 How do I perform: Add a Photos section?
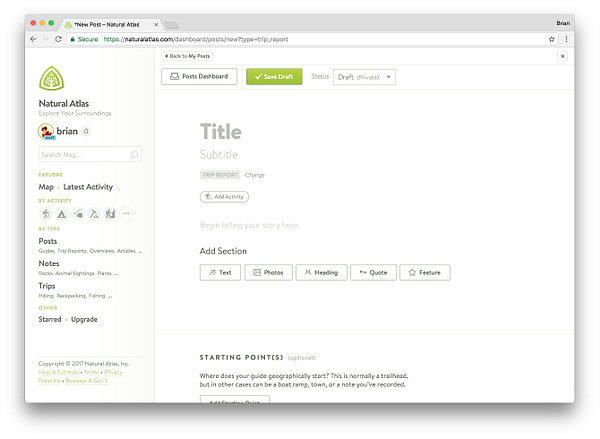[x=266, y=272]
